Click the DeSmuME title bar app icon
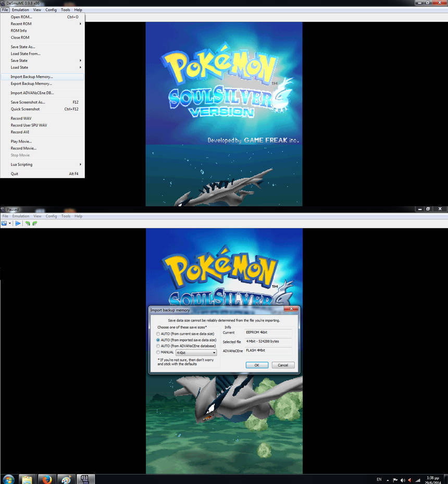The image size is (448, 484). [x=3, y=3]
